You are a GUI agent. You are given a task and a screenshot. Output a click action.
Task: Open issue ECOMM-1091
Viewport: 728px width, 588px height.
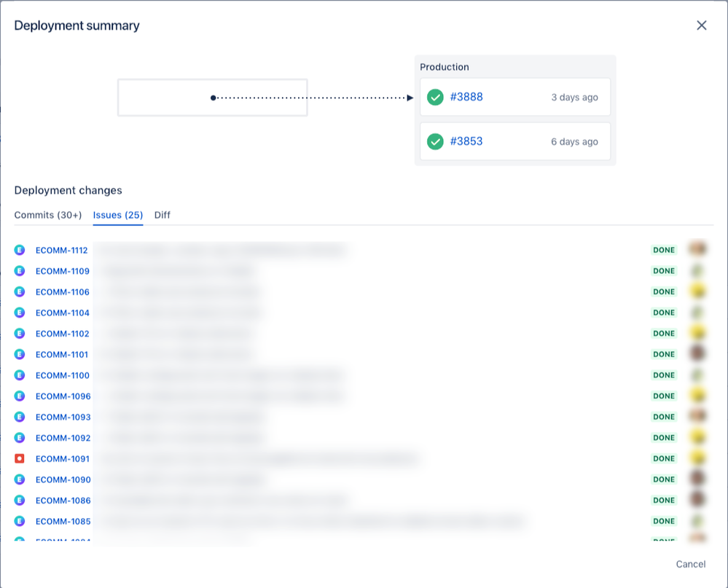point(62,458)
